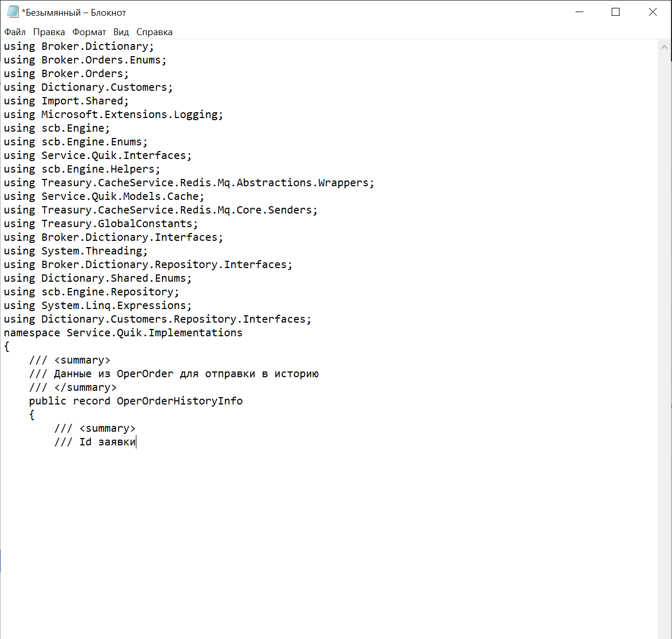The width and height of the screenshot is (672, 639).
Task: Click the title text *Безымянный – Блокнот
Action: (73, 11)
